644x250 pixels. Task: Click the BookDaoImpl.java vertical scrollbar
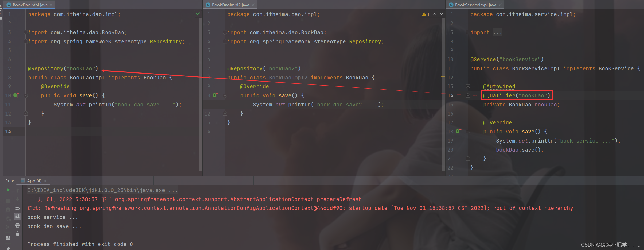pyautogui.click(x=200, y=94)
